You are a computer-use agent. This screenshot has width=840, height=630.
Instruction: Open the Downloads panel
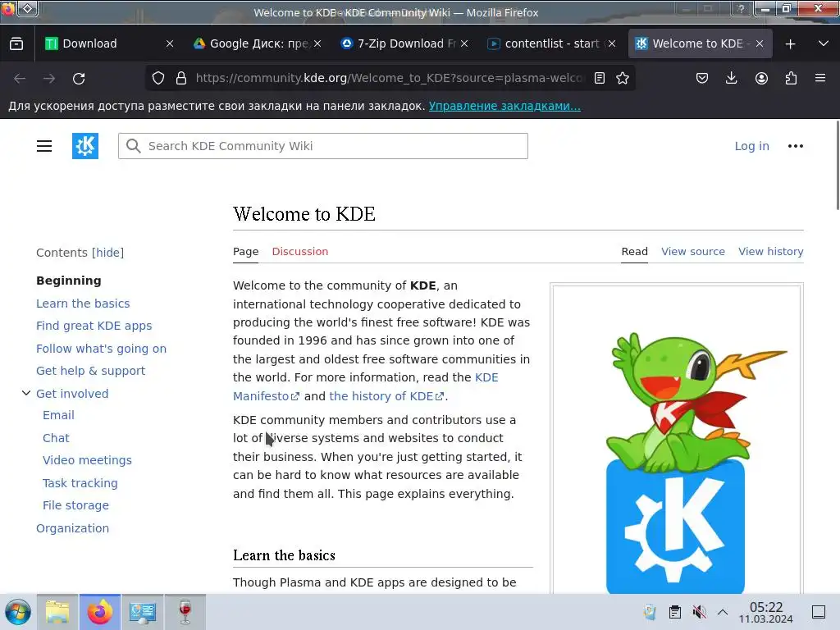[731, 78]
